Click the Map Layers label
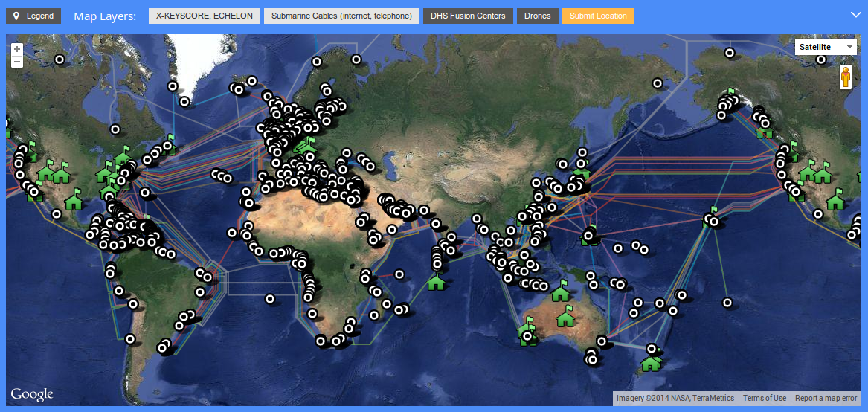Viewport: 868px width, 412px height. [105, 16]
